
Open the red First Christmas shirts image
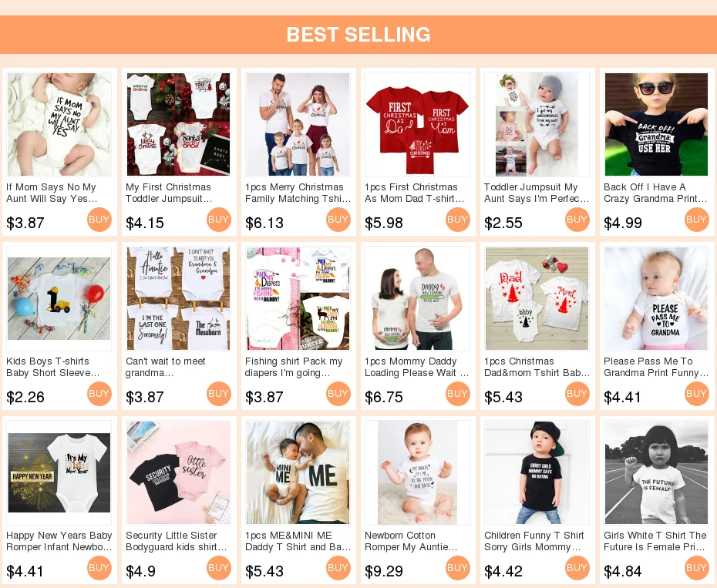pyautogui.click(x=418, y=124)
